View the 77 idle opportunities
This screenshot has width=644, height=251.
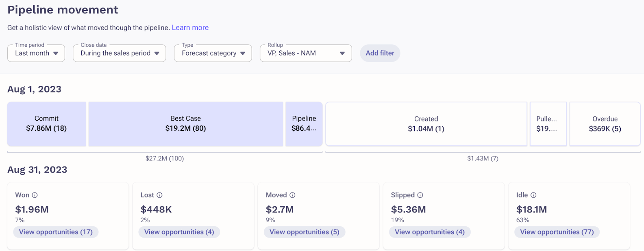(x=557, y=232)
